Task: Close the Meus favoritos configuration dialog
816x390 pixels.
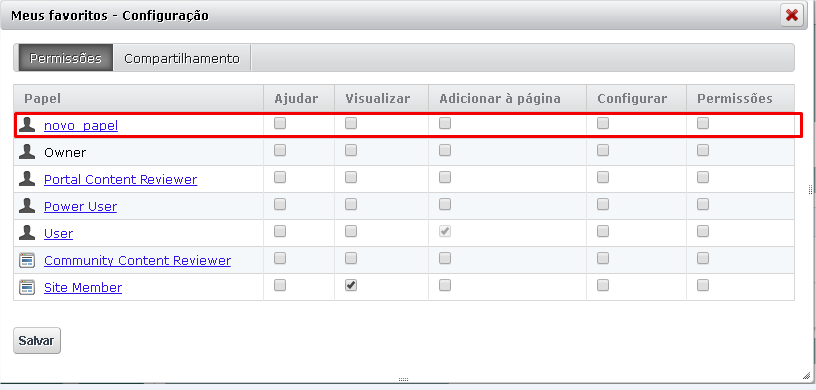Action: click(x=792, y=15)
